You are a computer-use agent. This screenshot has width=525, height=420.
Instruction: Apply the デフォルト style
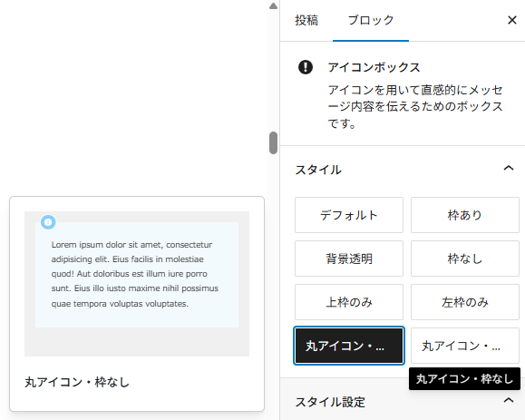coord(349,215)
